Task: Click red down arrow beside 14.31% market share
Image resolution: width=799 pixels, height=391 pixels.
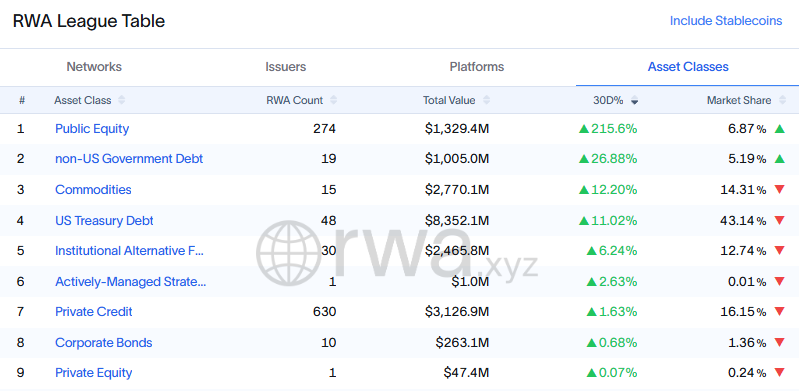Action: pos(780,190)
